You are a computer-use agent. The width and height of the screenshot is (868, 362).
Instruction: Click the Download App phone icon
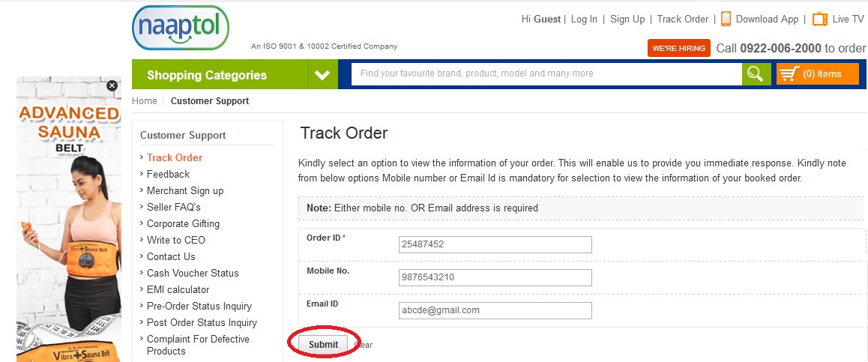[726, 19]
